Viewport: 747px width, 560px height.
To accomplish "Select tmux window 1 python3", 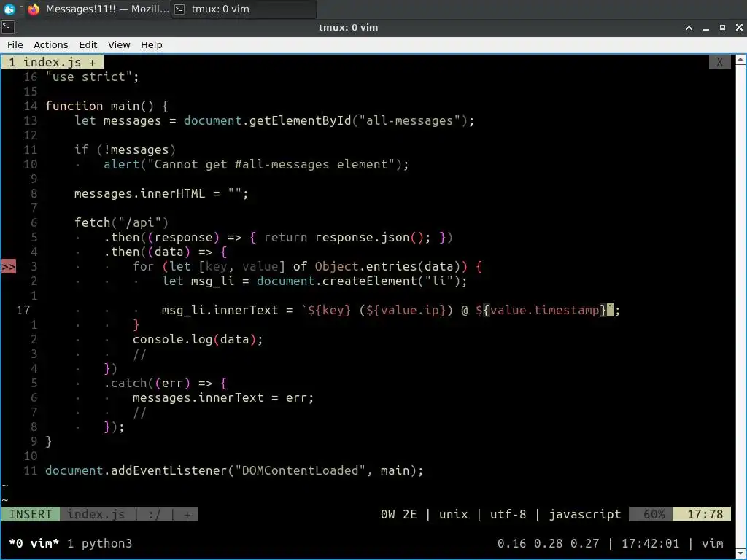I will click(x=99, y=543).
